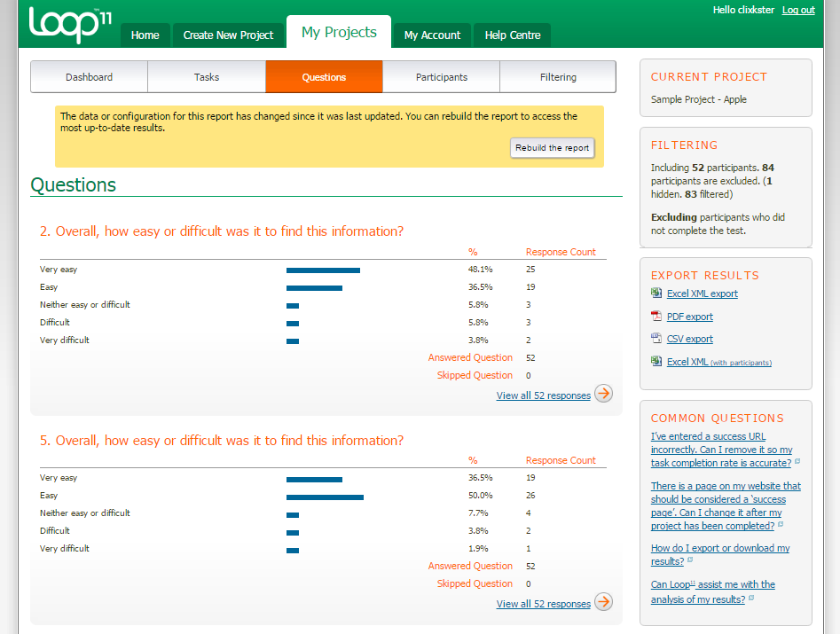Click 'Questions' page title
The image size is (840, 634).
pos(74,184)
